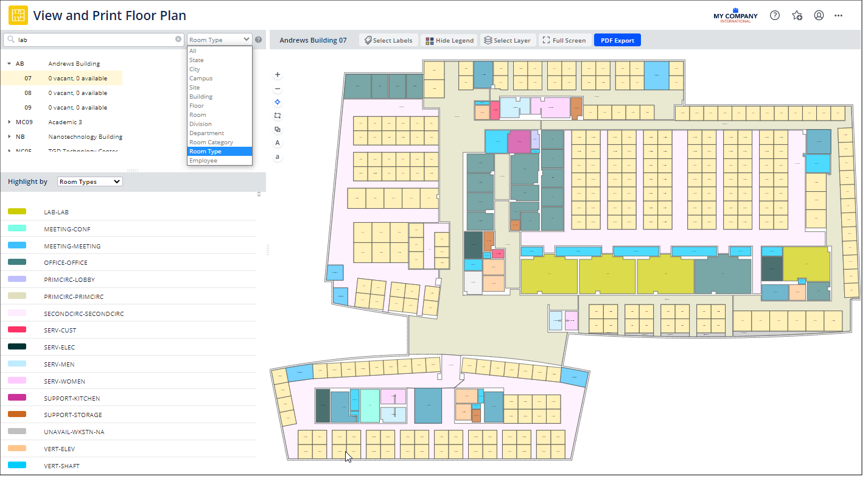The height and width of the screenshot is (481, 868).
Task: Click the zoom out icon on floor plan
Action: tap(277, 89)
